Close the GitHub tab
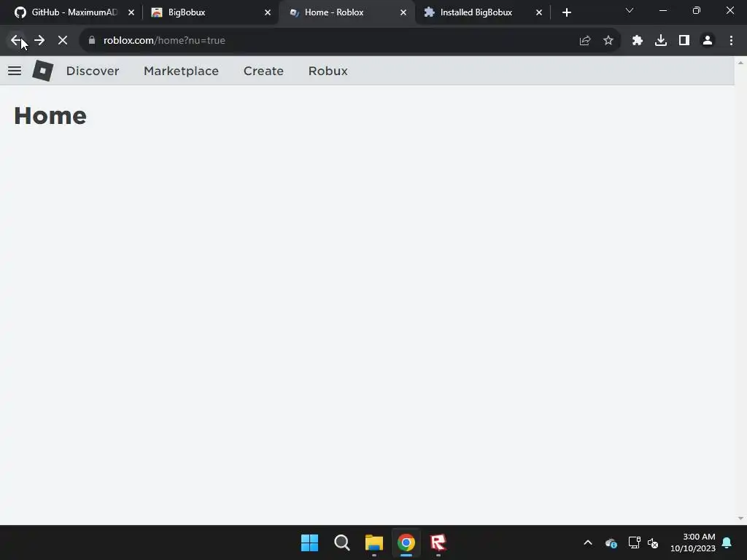747x560 pixels. (x=131, y=12)
